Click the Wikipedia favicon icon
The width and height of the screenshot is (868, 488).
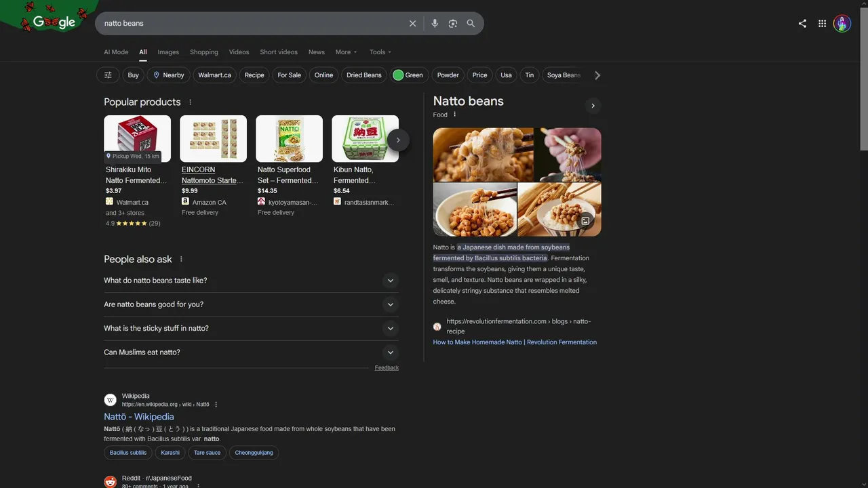(111, 400)
